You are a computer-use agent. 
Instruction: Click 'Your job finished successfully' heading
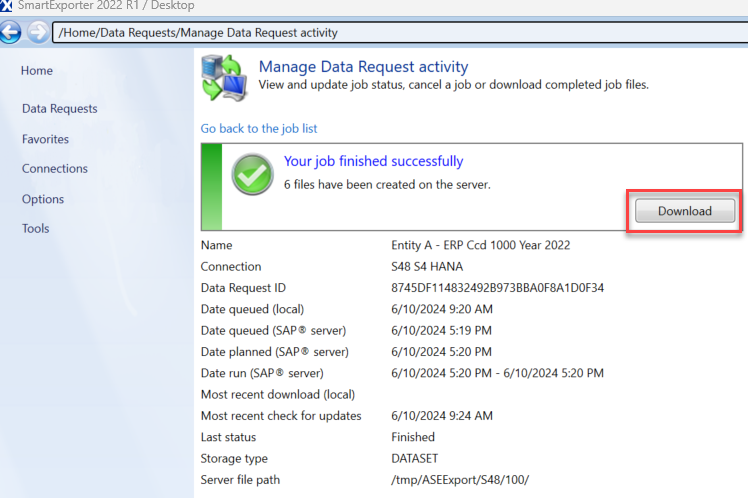pos(373,161)
